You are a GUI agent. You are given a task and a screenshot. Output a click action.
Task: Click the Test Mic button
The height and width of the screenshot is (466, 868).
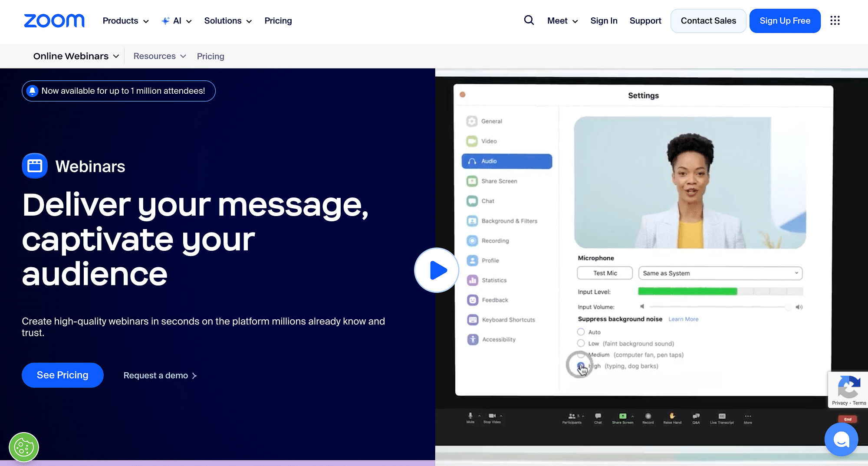(605, 273)
